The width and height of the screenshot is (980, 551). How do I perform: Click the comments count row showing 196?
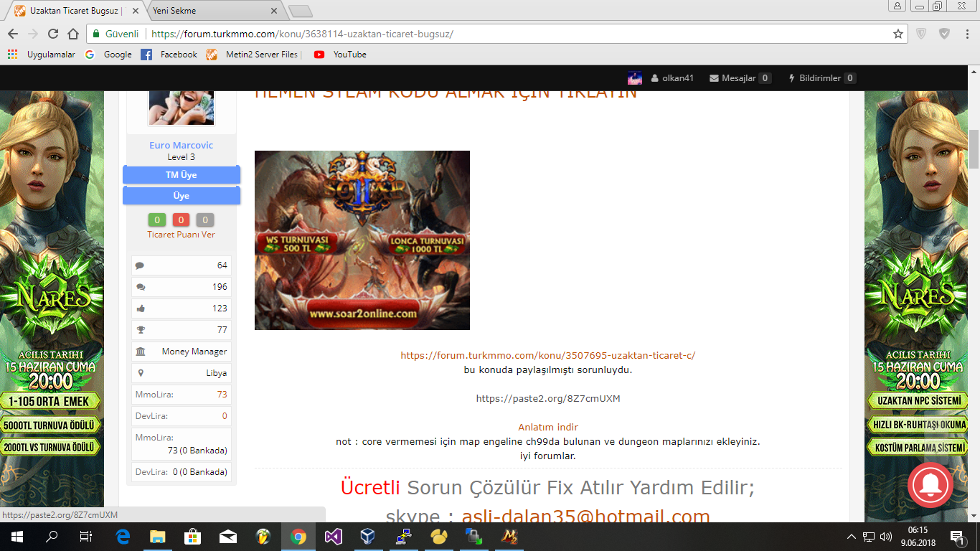(182, 287)
